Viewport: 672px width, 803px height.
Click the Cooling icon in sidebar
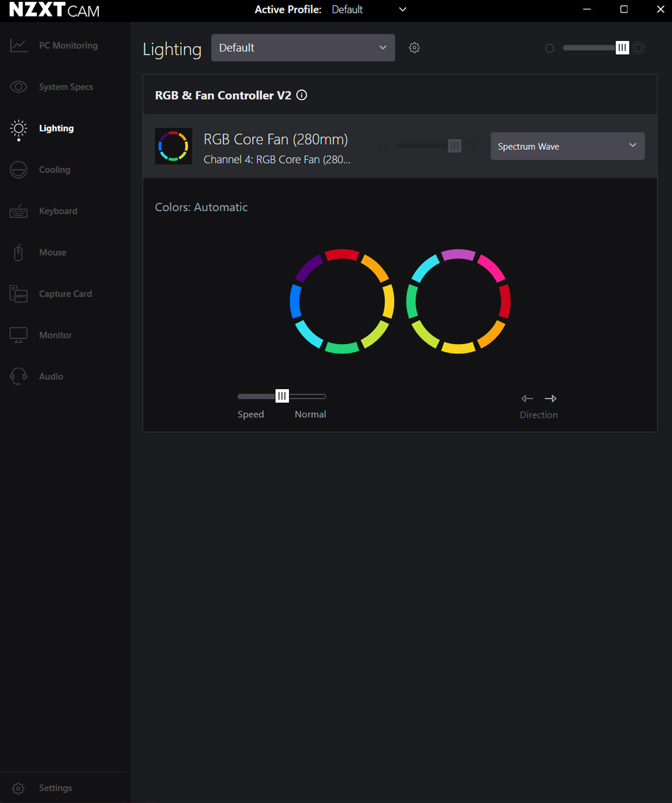pyautogui.click(x=19, y=170)
